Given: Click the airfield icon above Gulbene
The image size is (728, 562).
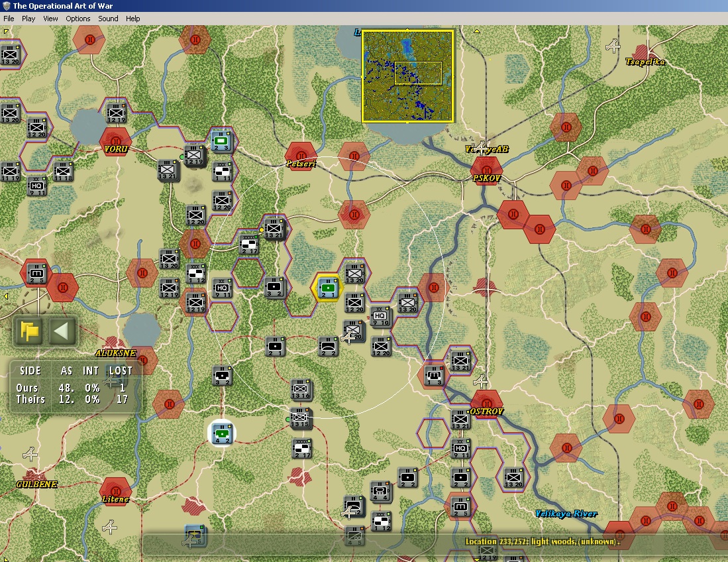Looking at the screenshot, I should (x=30, y=454).
